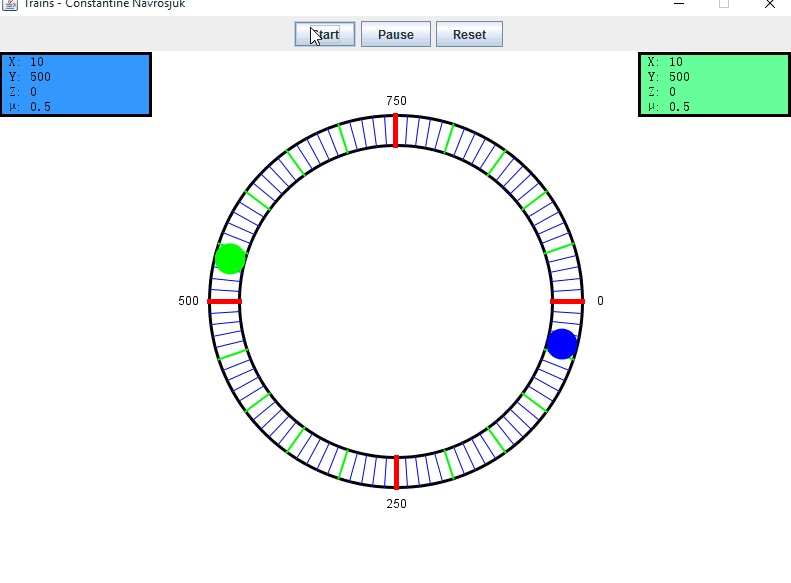Screen dimensions: 791x583
Task: Click μ: 0.5 in green panel
Action: (x=669, y=107)
